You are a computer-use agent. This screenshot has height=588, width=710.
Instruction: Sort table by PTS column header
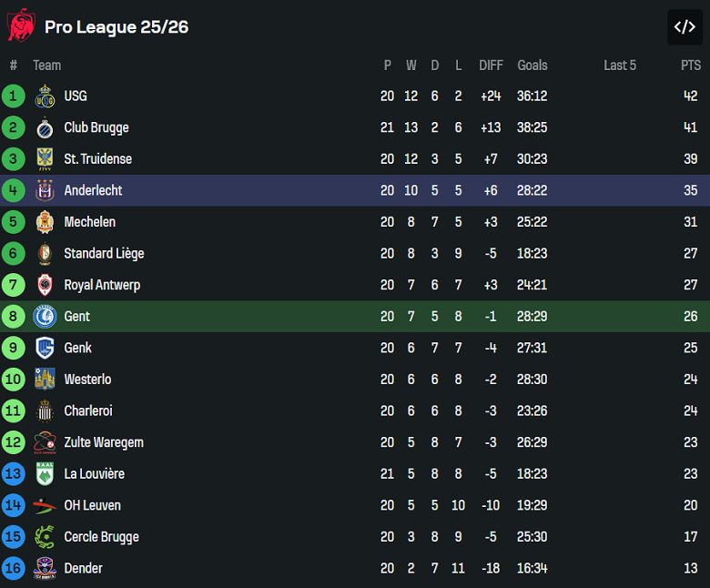point(691,66)
